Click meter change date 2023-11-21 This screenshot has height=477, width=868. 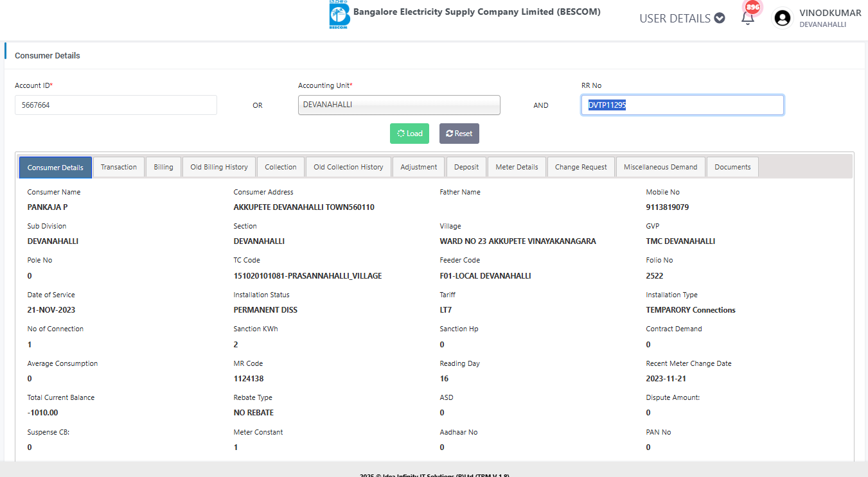[668, 379]
